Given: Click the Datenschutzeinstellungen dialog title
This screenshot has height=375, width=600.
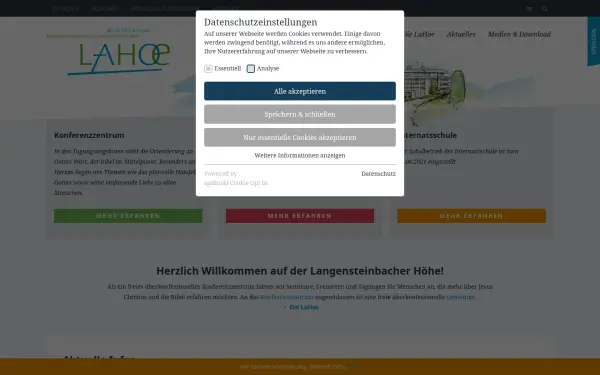Looking at the screenshot, I should coord(261,22).
